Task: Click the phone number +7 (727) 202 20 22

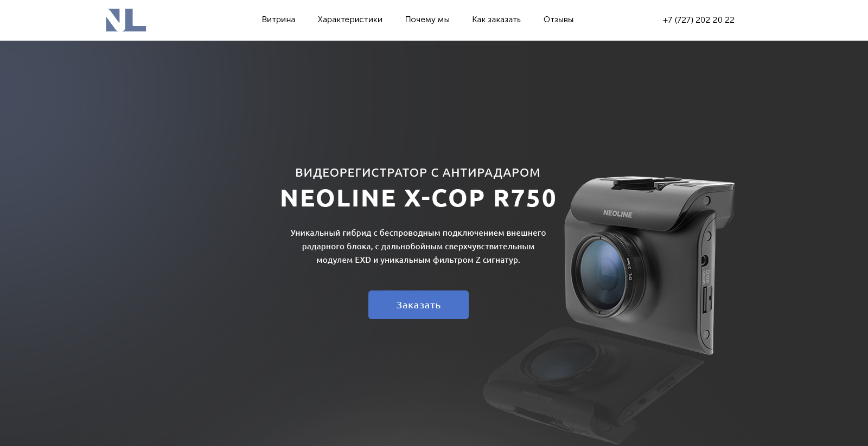Action: tap(698, 20)
